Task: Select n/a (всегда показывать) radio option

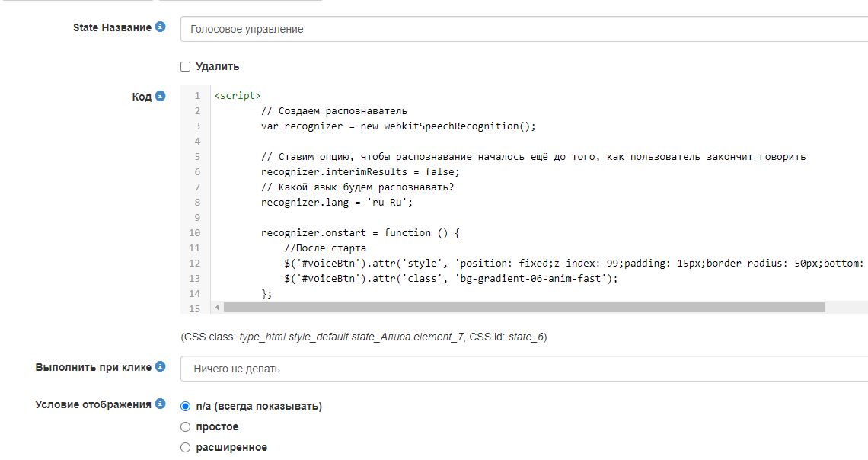Action: [x=186, y=406]
